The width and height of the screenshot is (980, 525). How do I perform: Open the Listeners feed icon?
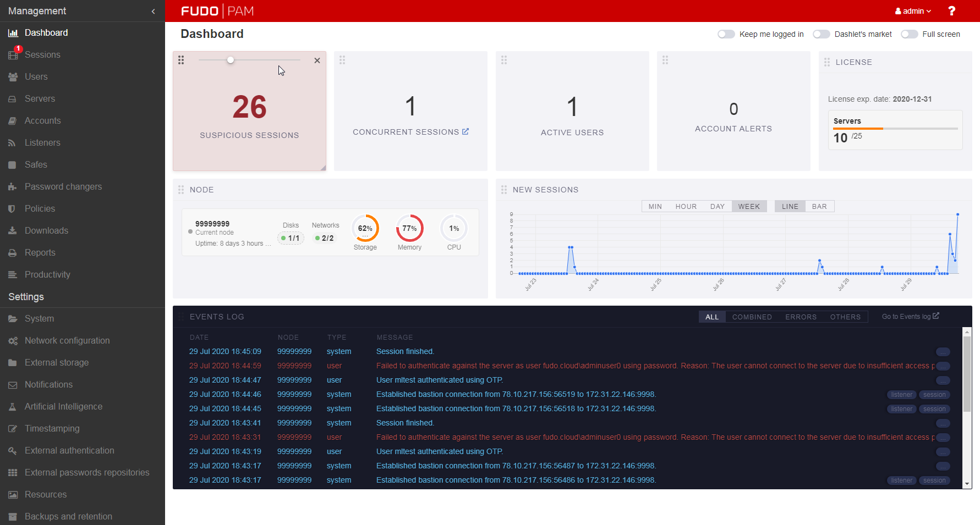(x=12, y=143)
